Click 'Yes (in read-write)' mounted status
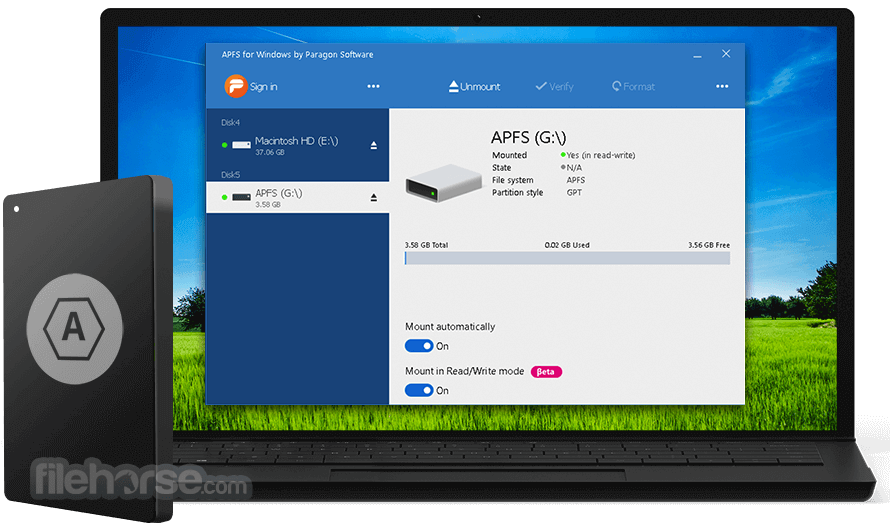890x530 pixels. pos(601,155)
